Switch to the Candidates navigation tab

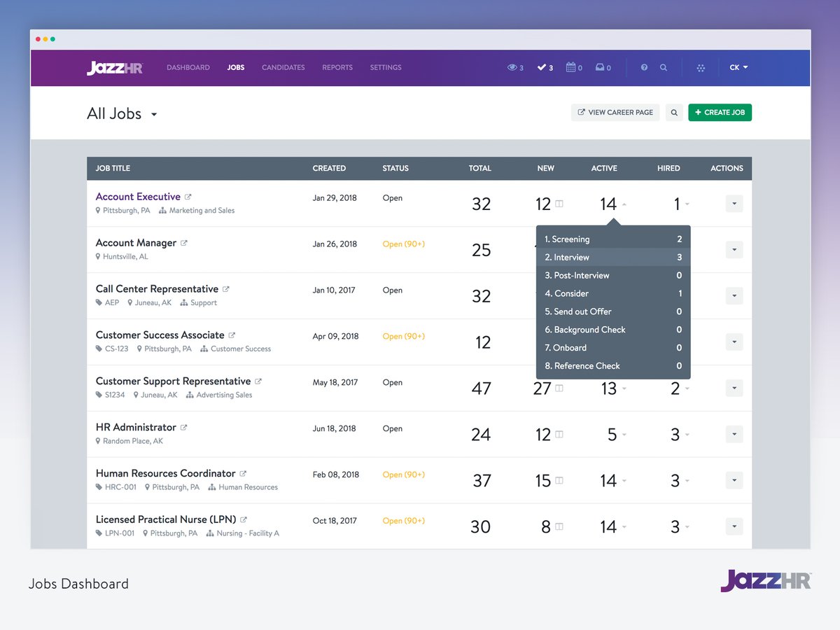[x=283, y=67]
